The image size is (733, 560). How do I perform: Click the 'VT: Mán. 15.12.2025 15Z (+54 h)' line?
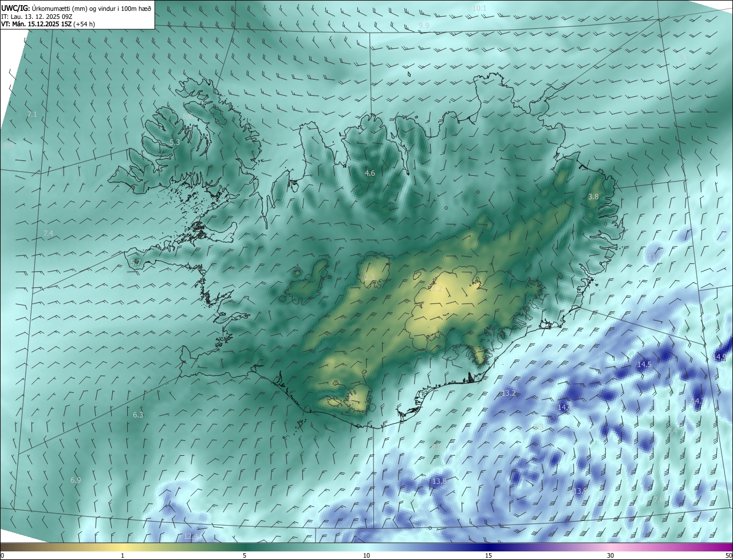[x=49, y=25]
